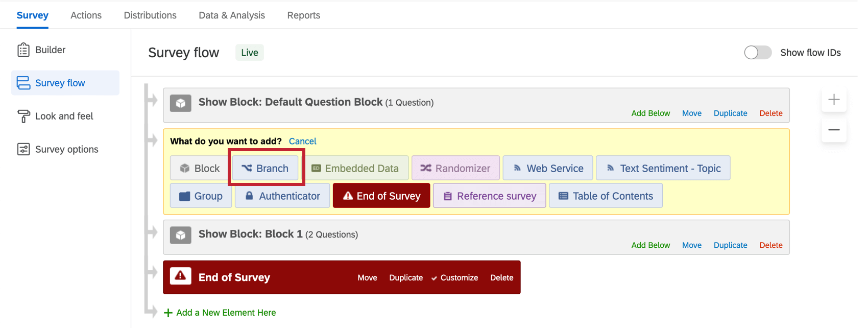This screenshot has width=868, height=328.
Task: Click the End of Survey warning icon
Action: click(180, 276)
